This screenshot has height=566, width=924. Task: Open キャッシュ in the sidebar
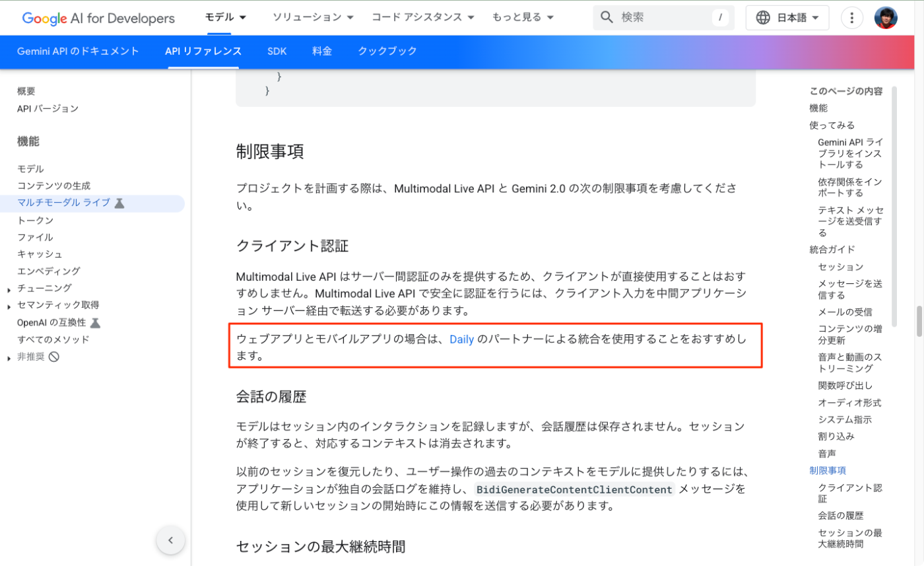(40, 254)
